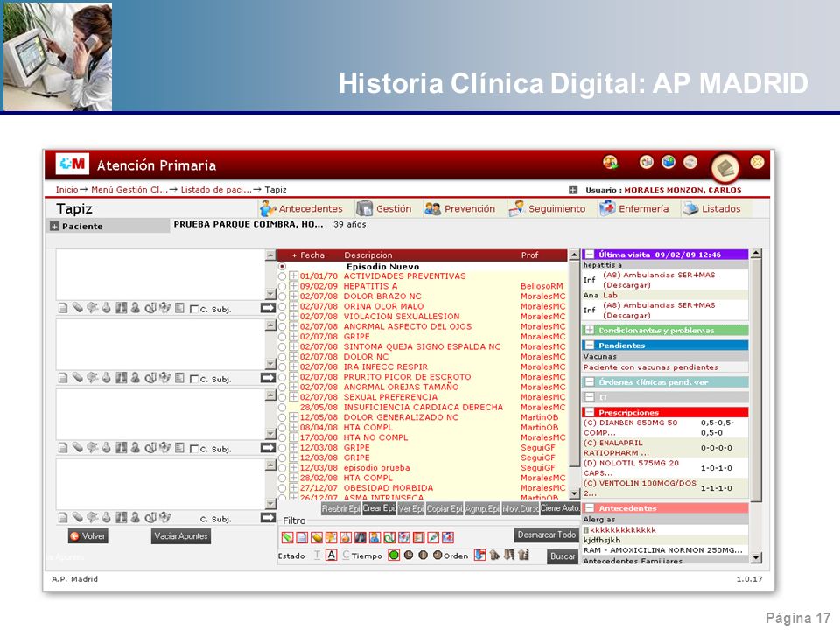Collapse the Última visita panel
Image resolution: width=840 pixels, height=630 pixels.
590,255
